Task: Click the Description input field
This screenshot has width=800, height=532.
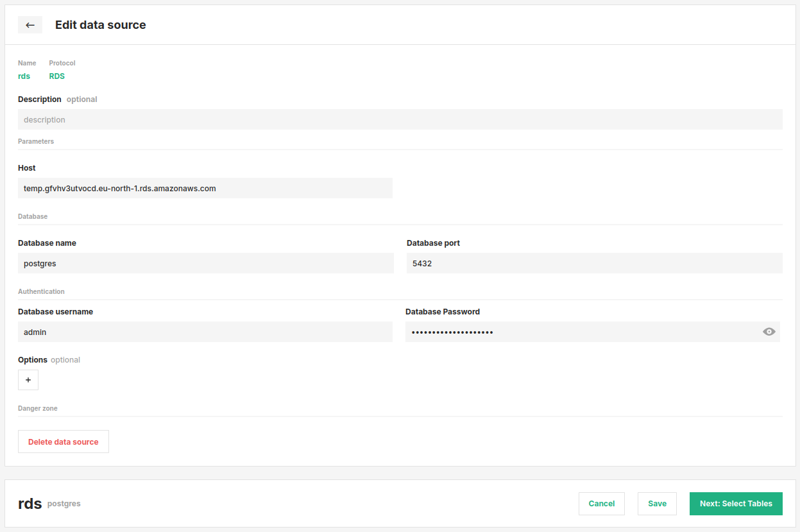Action: click(x=400, y=119)
